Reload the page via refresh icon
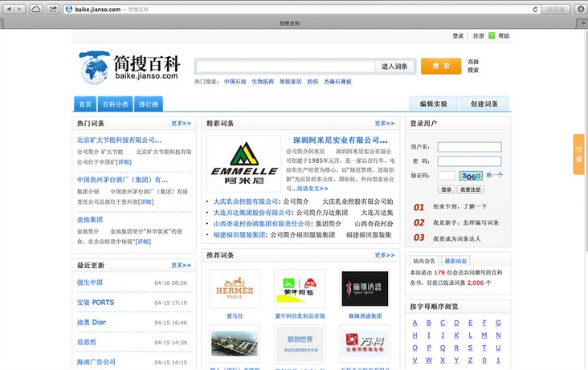Screen dimensions: 588x370 pyautogui.click(x=535, y=10)
